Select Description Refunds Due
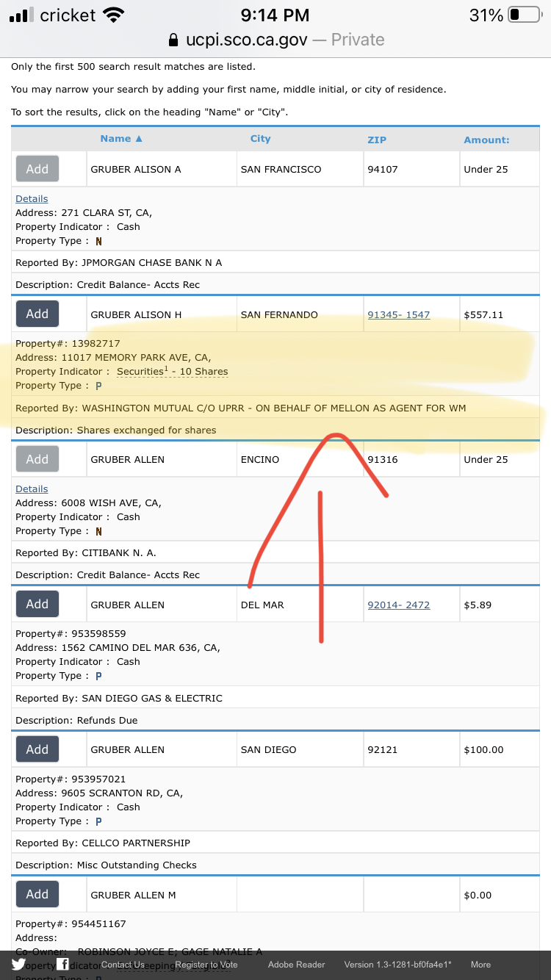551x980 pixels. pos(76,720)
